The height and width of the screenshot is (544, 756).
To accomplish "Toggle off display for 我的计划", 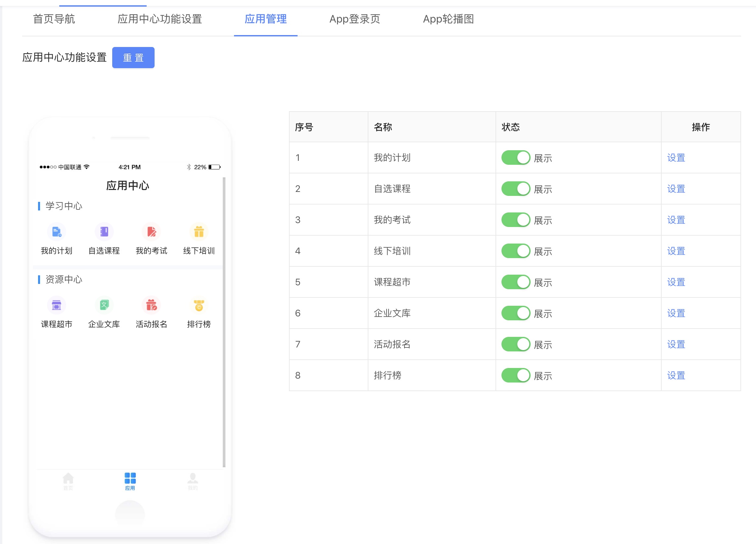I will [x=516, y=158].
